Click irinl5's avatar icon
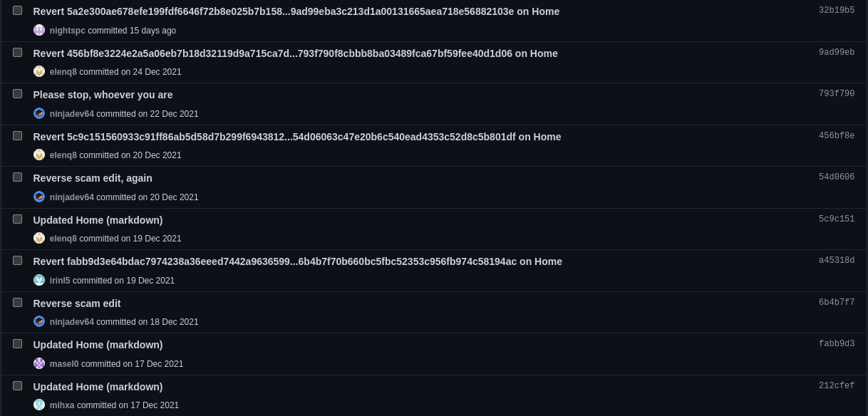Screen dimensions: 868x416 (x=39, y=279)
